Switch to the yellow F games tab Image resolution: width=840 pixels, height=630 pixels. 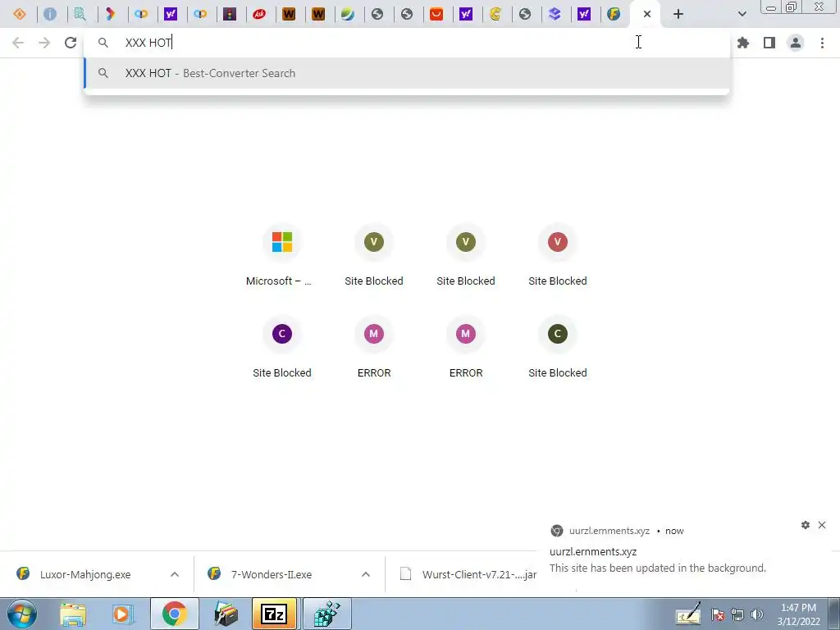(614, 14)
